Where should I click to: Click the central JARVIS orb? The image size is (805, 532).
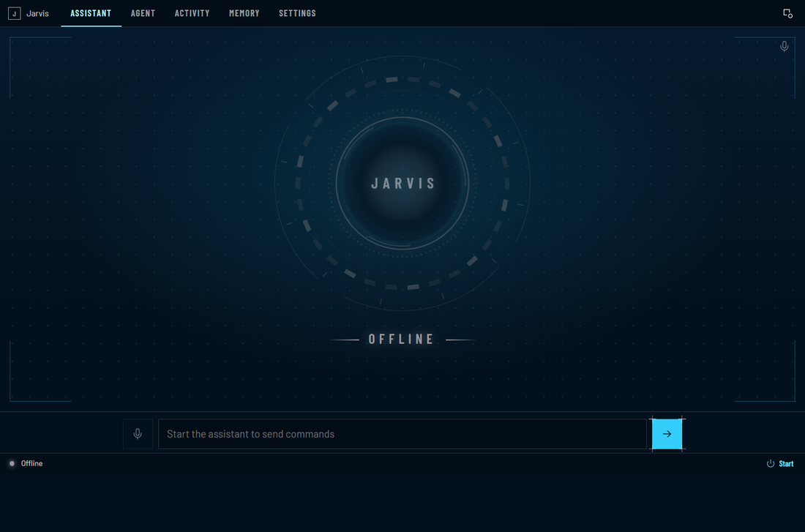pos(402,184)
